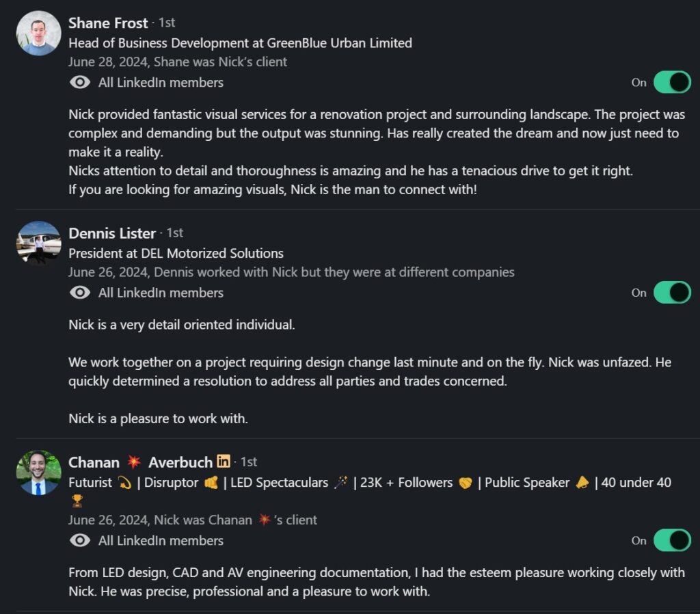Open Shane Frost's profile name link
Image resolution: width=700 pixels, height=614 pixels.
pyautogui.click(x=108, y=23)
